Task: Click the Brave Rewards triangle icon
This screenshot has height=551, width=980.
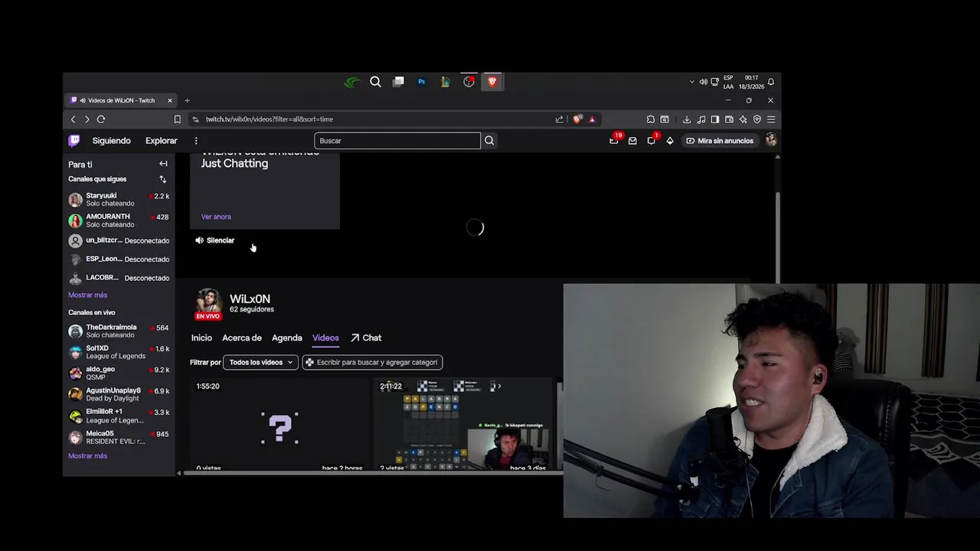Action: coord(592,119)
